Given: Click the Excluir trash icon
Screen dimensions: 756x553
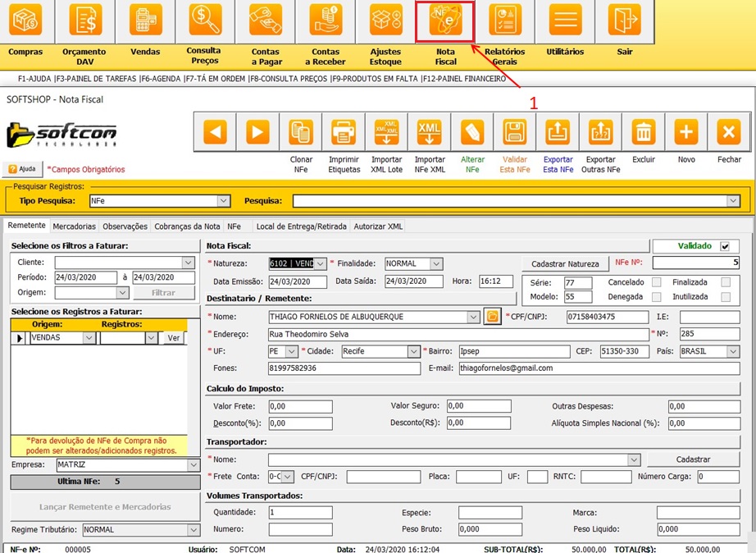Looking at the screenshot, I should (644, 132).
